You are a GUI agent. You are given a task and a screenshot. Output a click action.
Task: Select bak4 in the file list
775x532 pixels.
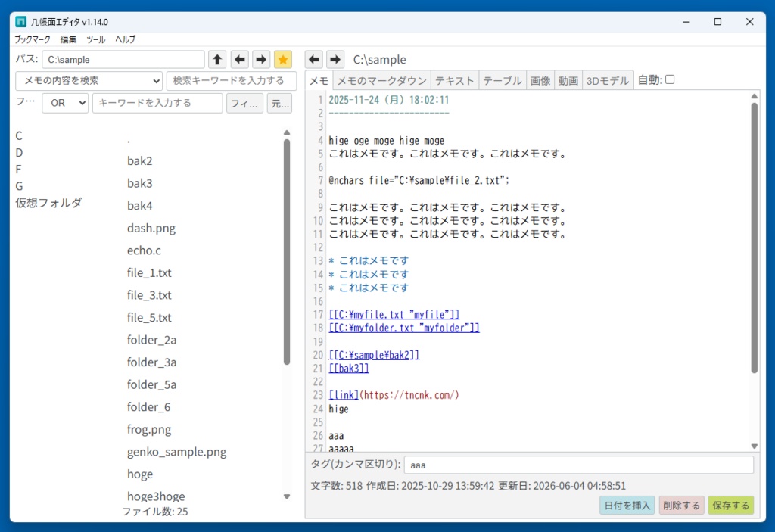tap(140, 206)
